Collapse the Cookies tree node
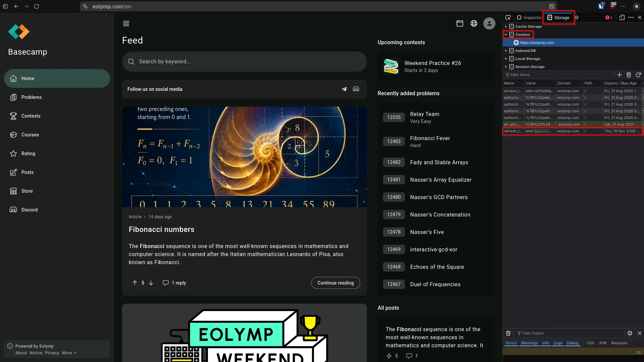The height and width of the screenshot is (362, 644). pyautogui.click(x=506, y=35)
